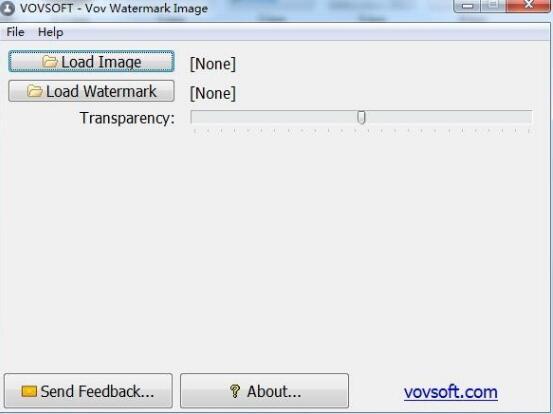Visit the vovsoft.com link
553x414 pixels.
pyautogui.click(x=451, y=392)
